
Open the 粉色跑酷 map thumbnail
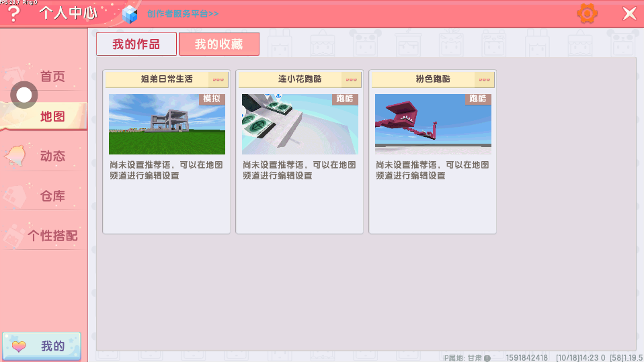(x=433, y=124)
